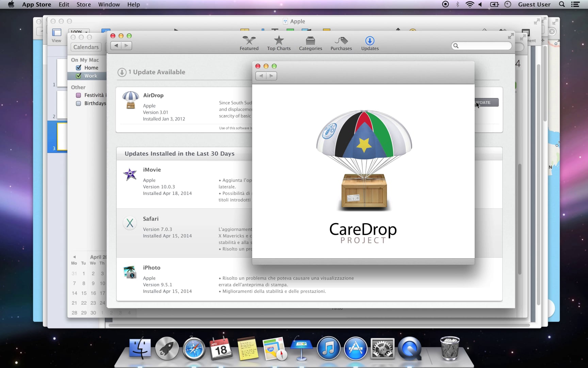Open the App Store application menu
The image size is (588, 368).
click(36, 4)
